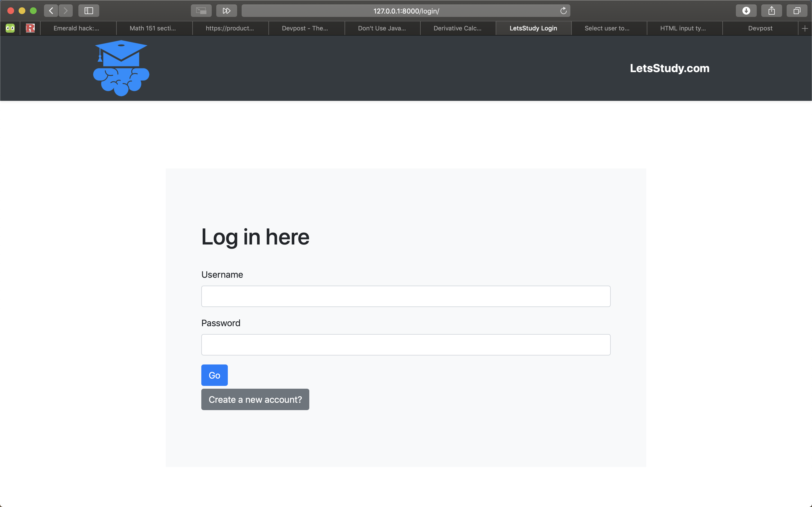Open the red R pinned tab
812x507 pixels.
coord(30,28)
